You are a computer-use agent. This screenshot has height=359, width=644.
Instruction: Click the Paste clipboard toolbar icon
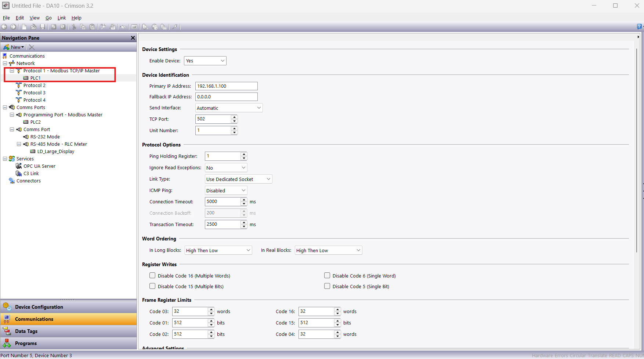(x=92, y=27)
